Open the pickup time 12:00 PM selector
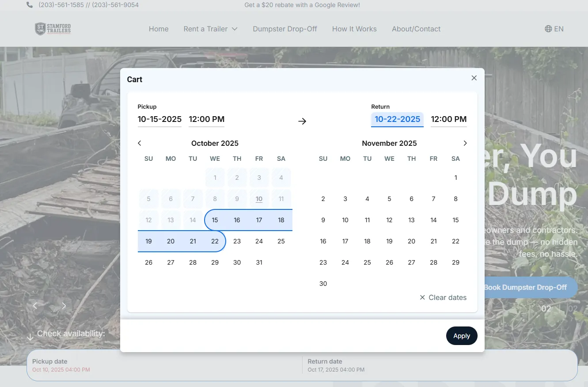Screen dimensions: 588x387 click(x=206, y=119)
